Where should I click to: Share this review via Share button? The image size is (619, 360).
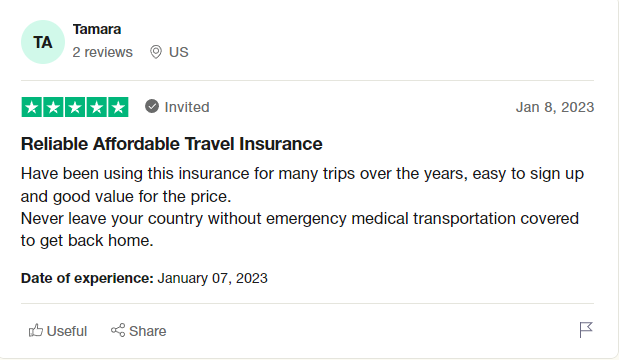coord(138,331)
